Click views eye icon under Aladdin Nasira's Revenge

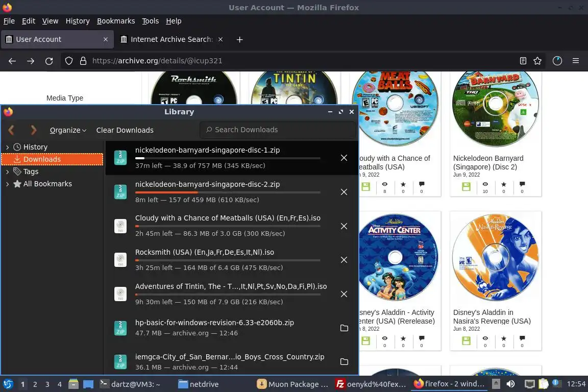point(485,338)
